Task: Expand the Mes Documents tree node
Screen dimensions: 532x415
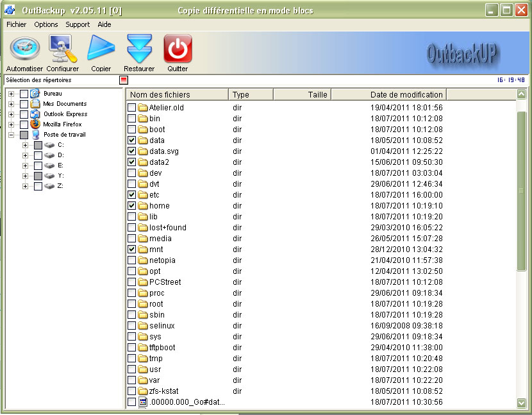Action: (11, 104)
